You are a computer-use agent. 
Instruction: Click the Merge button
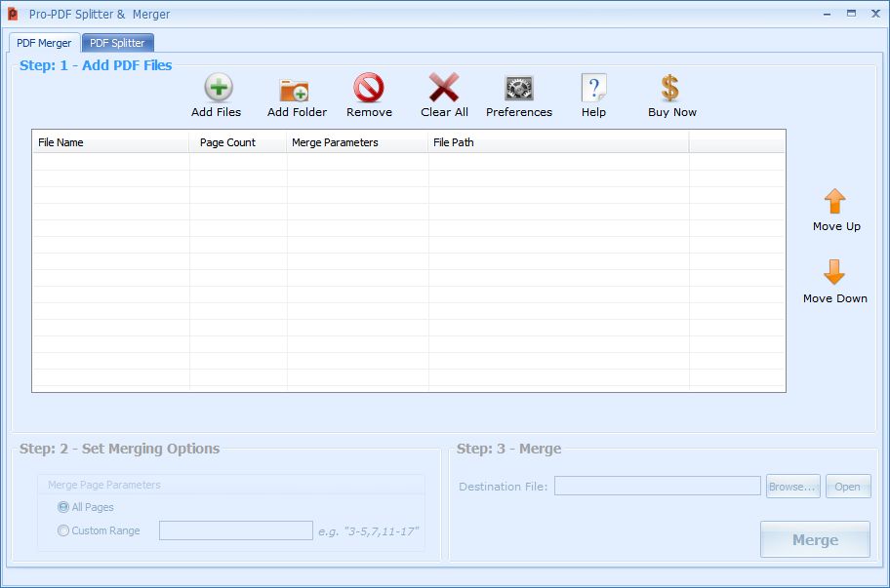tap(815, 539)
